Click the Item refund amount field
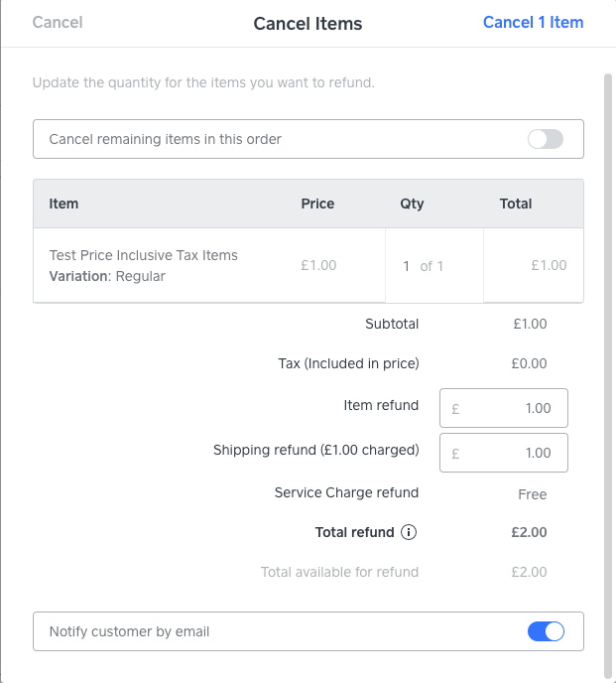616x683 pixels. tap(503, 408)
